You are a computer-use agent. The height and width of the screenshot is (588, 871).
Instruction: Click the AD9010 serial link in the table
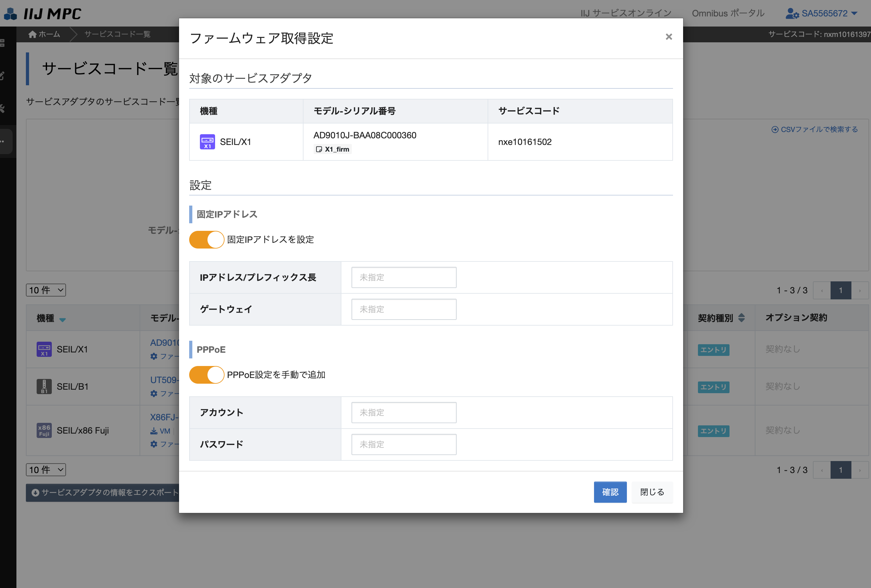coord(165,343)
